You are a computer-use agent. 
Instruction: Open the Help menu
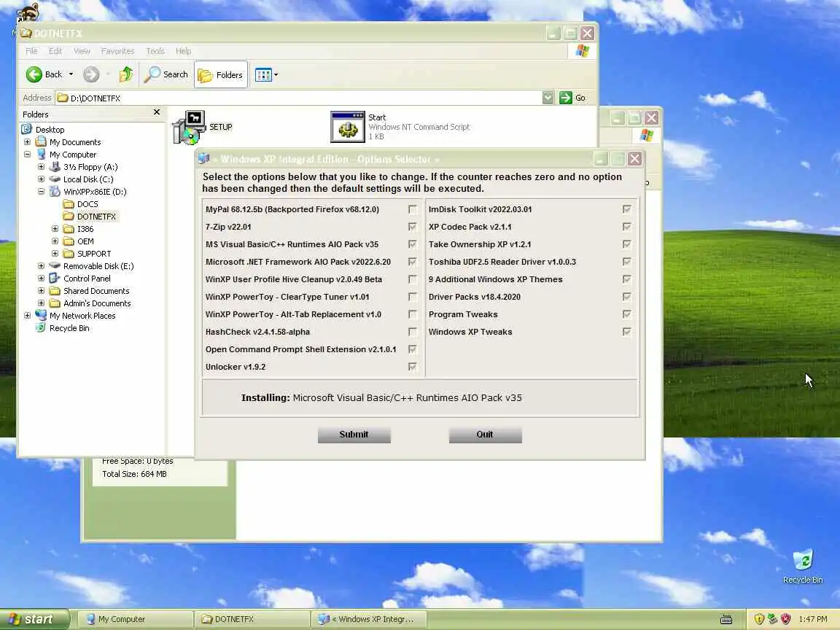click(183, 51)
